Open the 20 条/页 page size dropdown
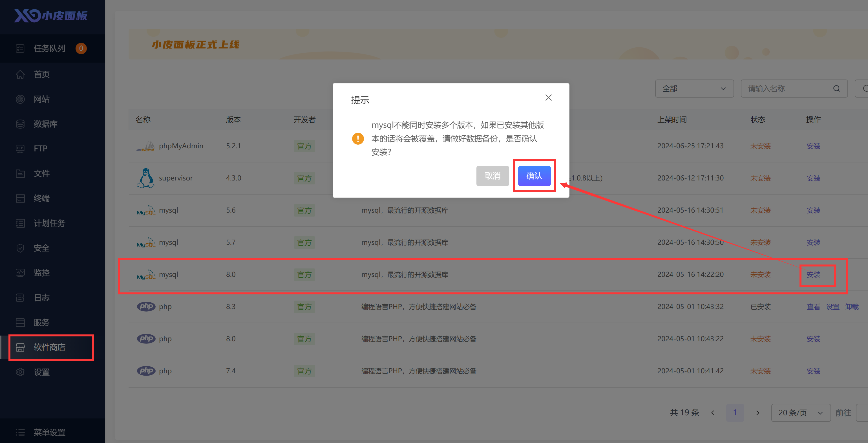 (801, 413)
